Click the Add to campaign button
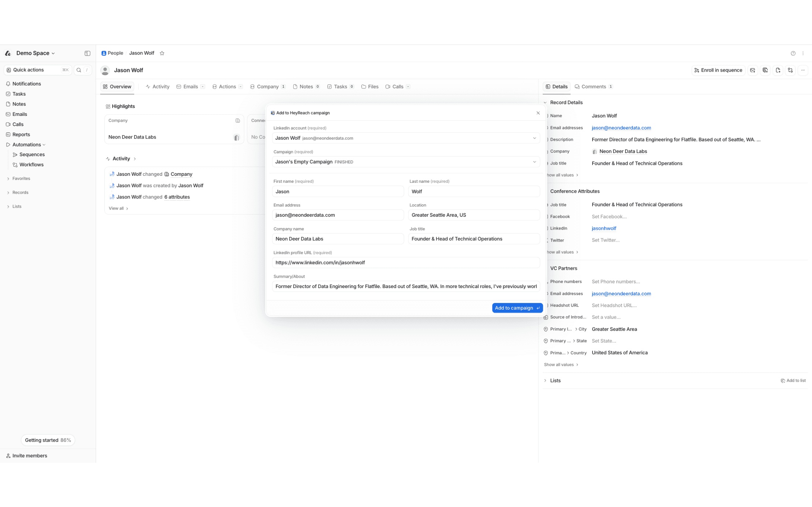This screenshot has height=507, width=812. coord(517,308)
